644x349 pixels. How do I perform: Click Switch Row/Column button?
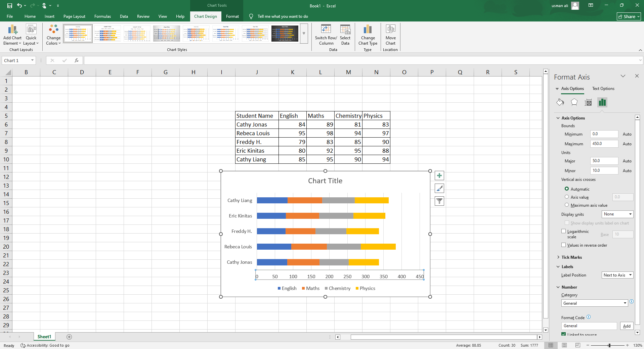coord(326,35)
